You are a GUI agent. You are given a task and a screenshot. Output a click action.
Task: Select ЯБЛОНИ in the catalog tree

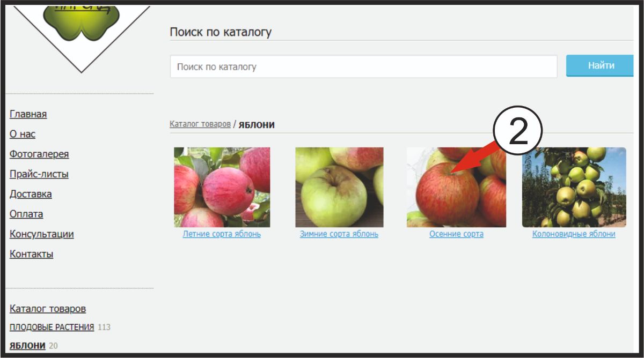tap(27, 346)
